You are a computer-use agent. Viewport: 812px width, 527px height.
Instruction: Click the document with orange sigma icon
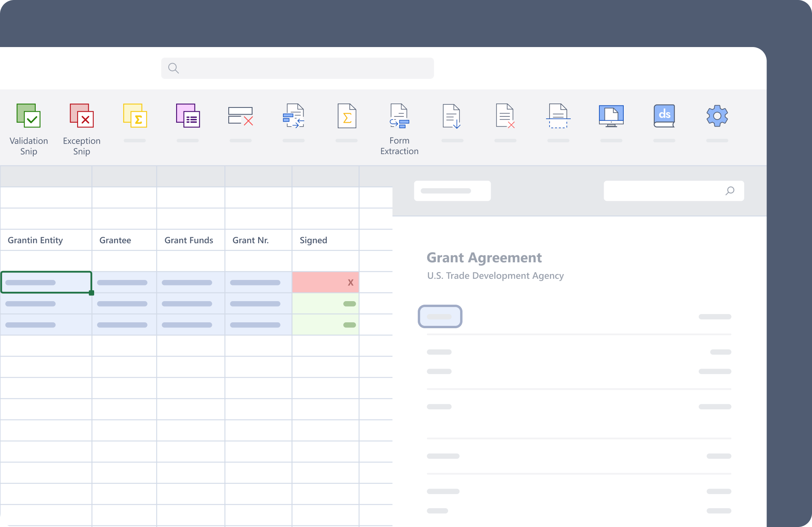click(347, 116)
